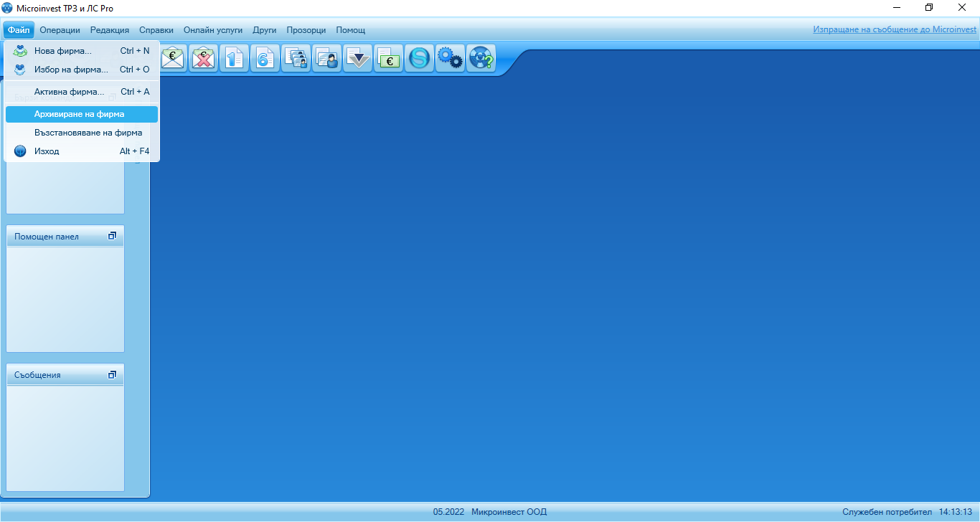Click the envelope with red X icon
Viewport: 980px width, 522px height.
(204, 58)
